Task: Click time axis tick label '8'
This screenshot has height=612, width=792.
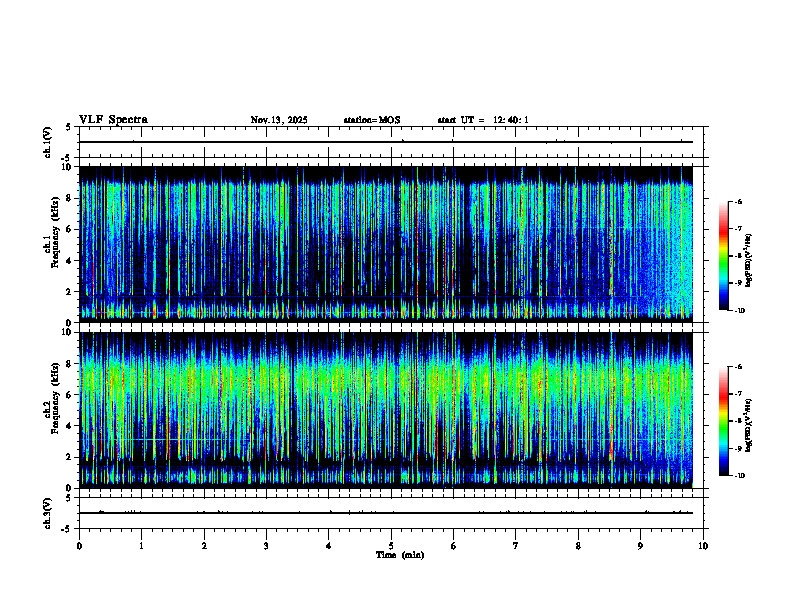Action: (x=578, y=546)
